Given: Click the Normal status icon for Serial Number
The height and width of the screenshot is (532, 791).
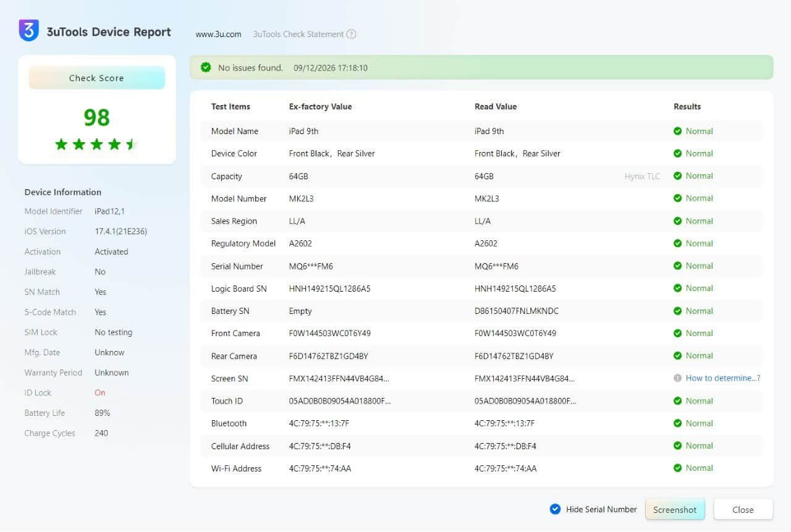Looking at the screenshot, I should pyautogui.click(x=678, y=266).
